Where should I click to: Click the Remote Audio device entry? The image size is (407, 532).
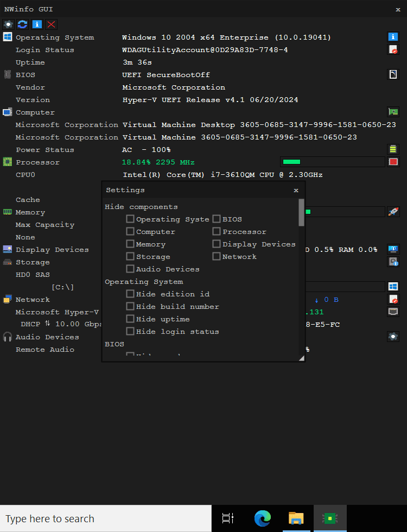point(44,350)
